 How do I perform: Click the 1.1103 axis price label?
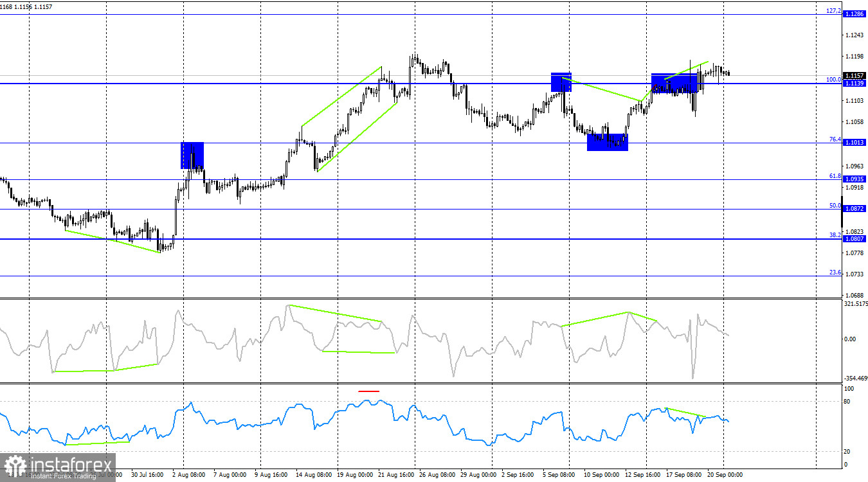point(855,101)
